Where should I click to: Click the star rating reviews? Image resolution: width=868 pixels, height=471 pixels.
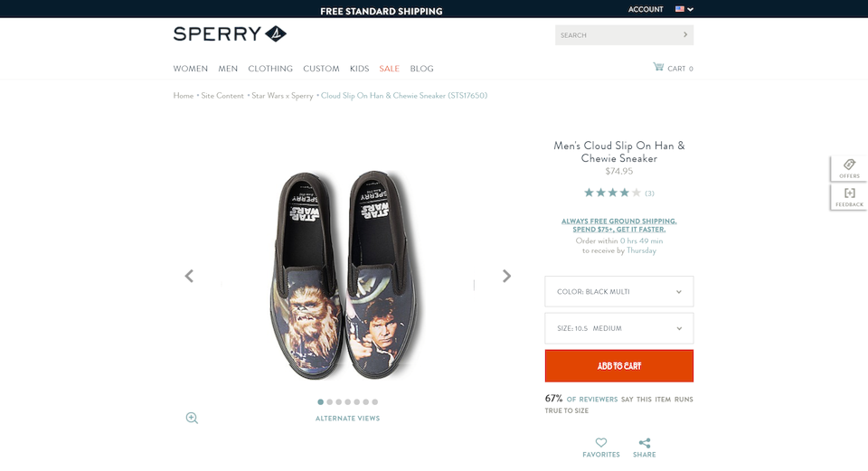point(612,193)
